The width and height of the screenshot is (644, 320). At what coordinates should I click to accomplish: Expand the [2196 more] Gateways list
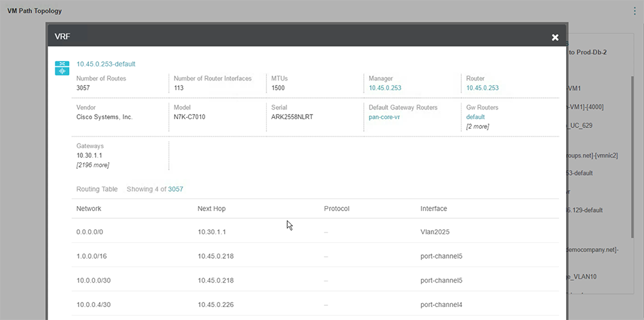pyautogui.click(x=93, y=165)
